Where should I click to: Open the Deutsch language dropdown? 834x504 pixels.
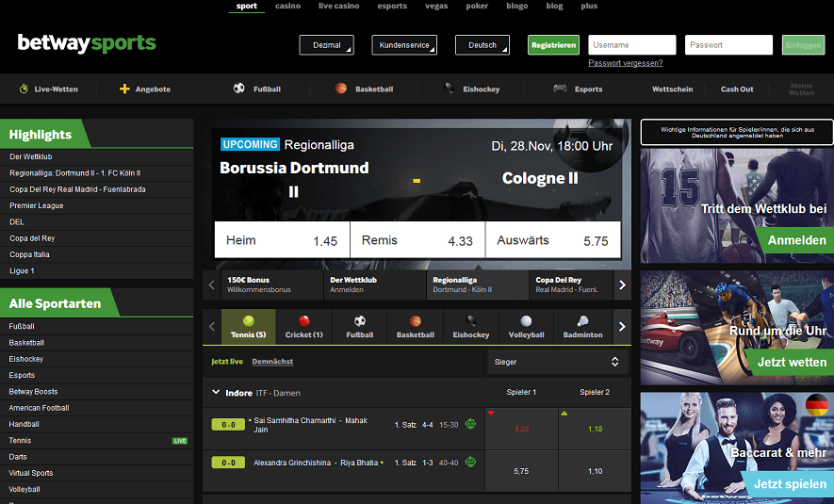coord(482,45)
